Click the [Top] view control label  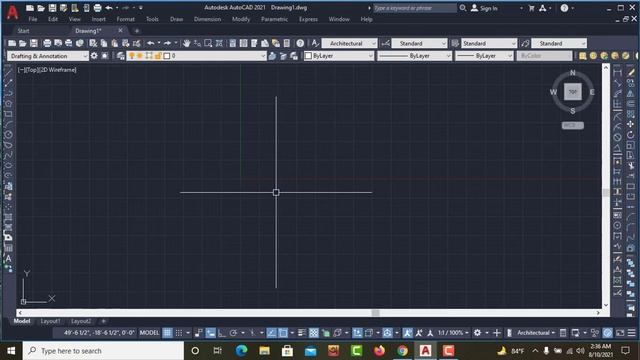pos(32,70)
